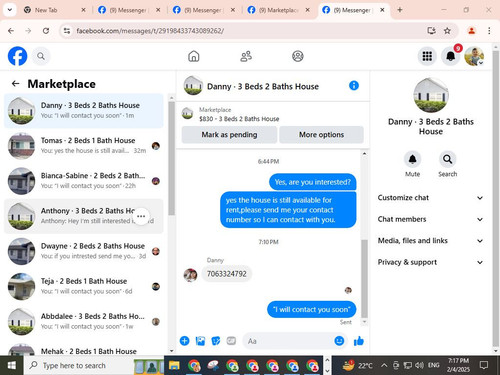Go back using Marketplace back arrow
This screenshot has width=500, height=375.
pos(16,84)
